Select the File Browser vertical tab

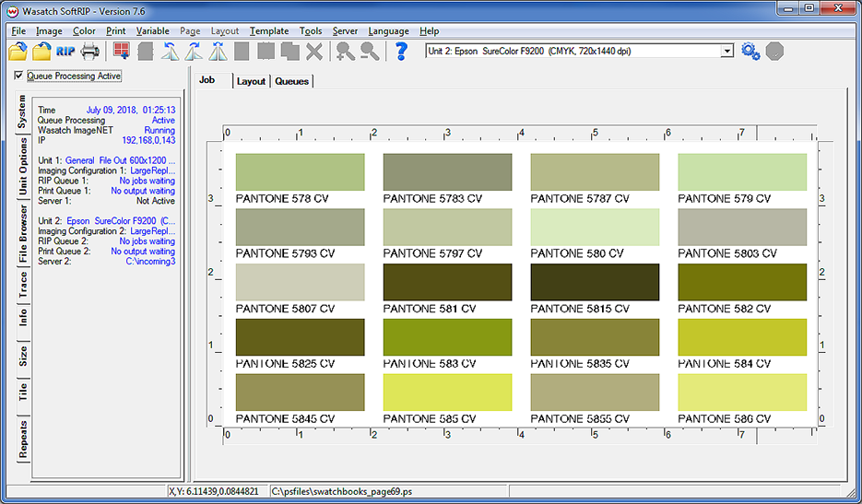[x=22, y=233]
